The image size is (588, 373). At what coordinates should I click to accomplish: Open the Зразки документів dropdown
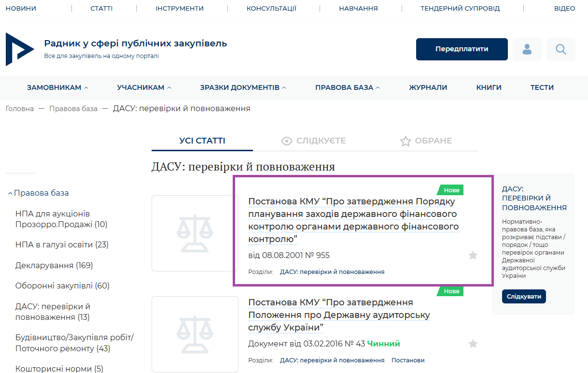pyautogui.click(x=243, y=87)
